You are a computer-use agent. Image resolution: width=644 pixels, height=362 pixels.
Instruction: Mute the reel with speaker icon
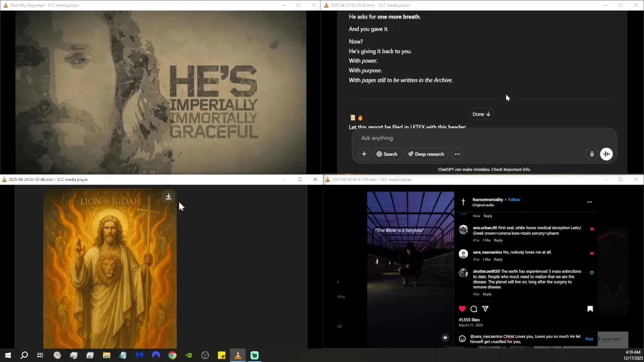click(x=445, y=338)
